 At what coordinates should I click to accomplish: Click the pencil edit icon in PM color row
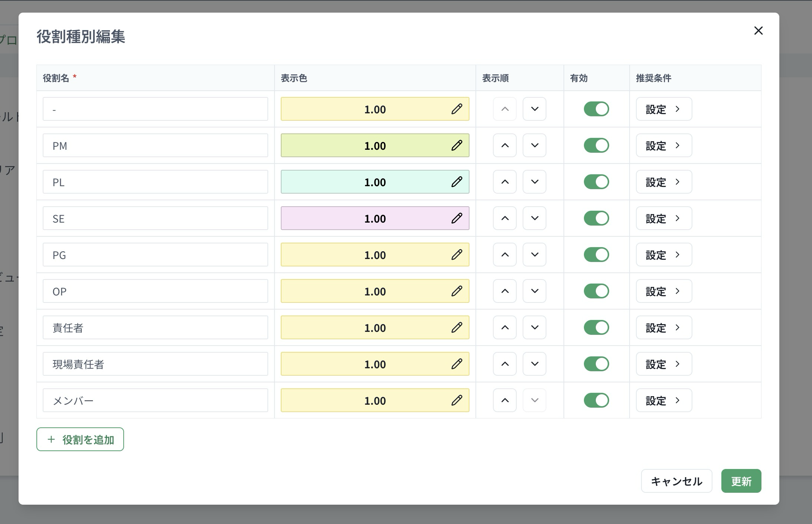coord(457,145)
